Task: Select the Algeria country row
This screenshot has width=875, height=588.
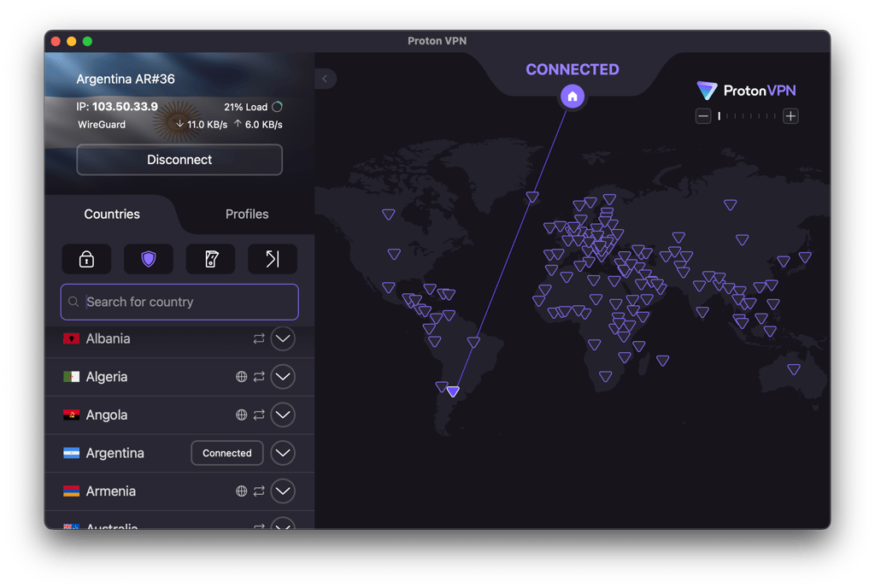Action: pyautogui.click(x=179, y=377)
